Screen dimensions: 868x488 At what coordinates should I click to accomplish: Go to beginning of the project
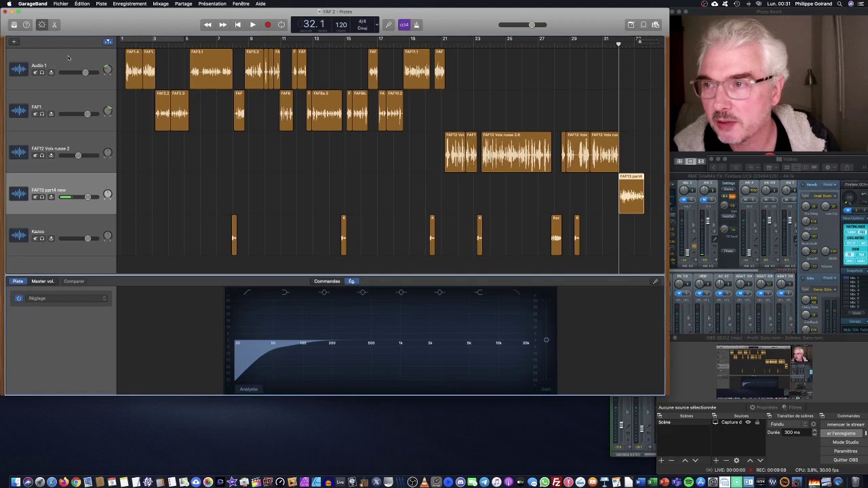[x=237, y=24]
